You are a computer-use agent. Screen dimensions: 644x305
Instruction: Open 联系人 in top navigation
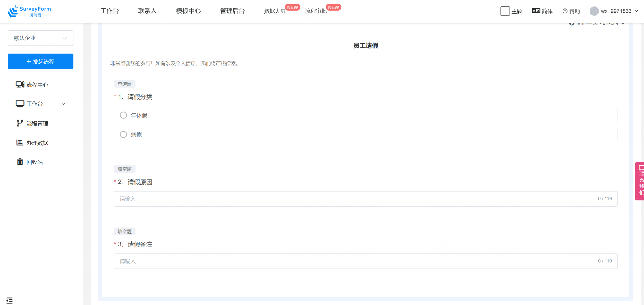147,11
